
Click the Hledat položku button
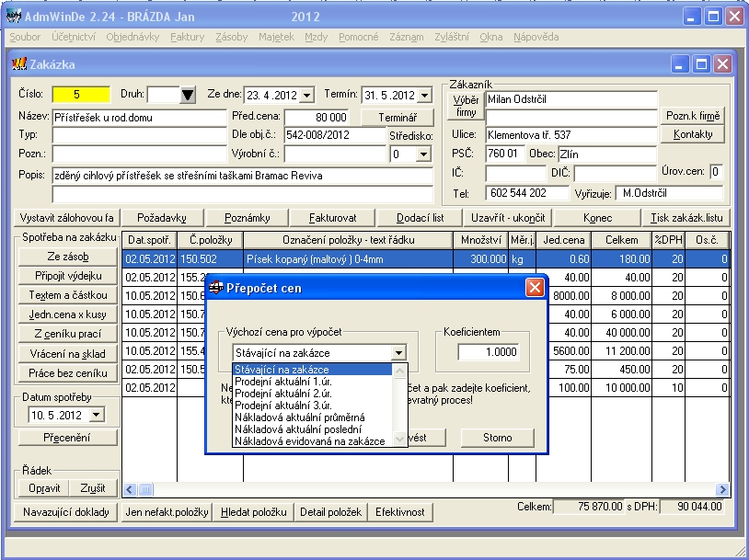(254, 512)
